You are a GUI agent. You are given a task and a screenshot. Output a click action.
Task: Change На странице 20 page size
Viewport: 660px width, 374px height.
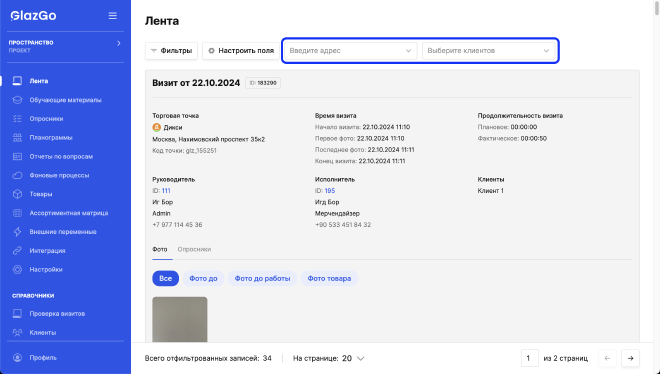click(x=353, y=358)
